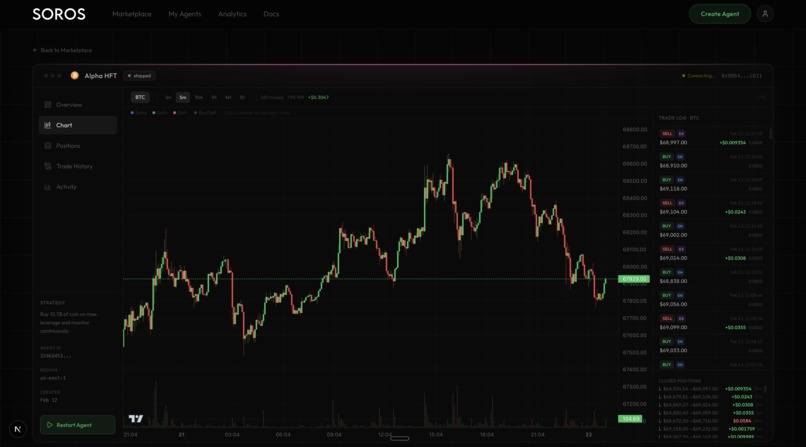Click the BUY badge on the $69,033.00 trade
The image size is (806, 447).
[666, 342]
